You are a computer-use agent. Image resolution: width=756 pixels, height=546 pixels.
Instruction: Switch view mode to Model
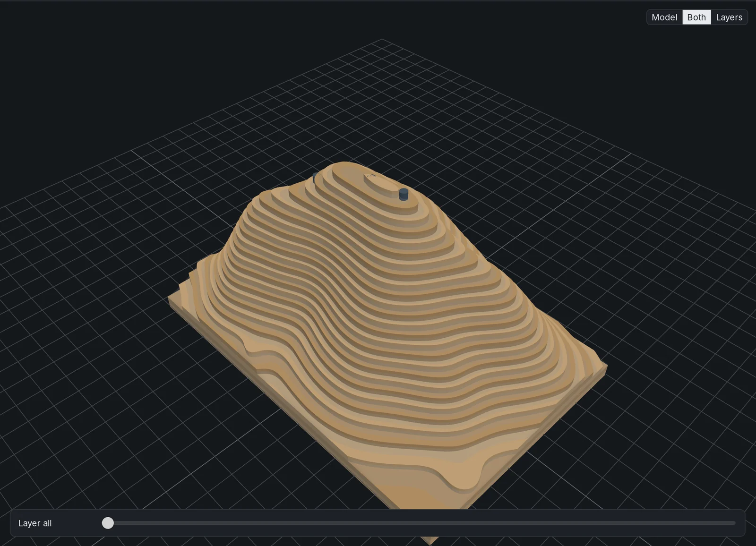(664, 17)
